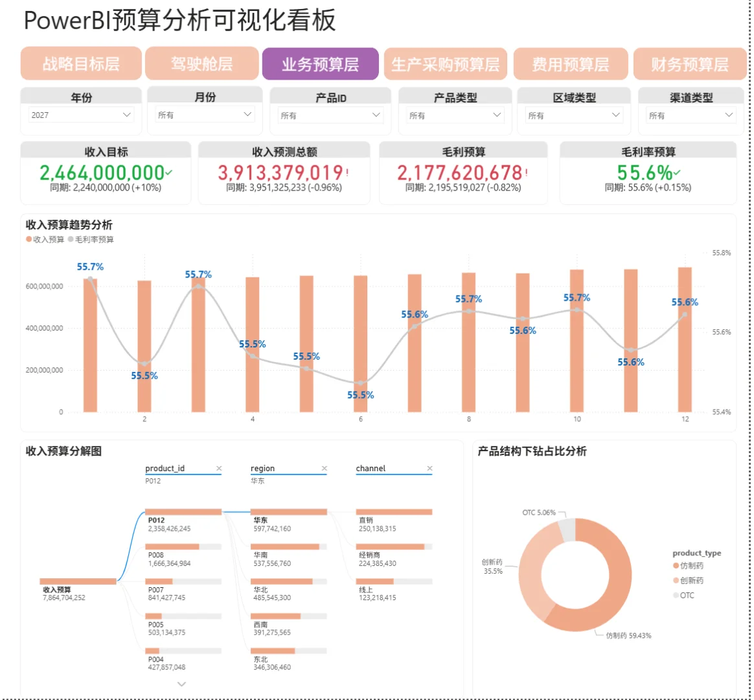Image resolution: width=754 pixels, height=700 pixels.
Task: Open the 财务预算层 tab
Action: [689, 64]
